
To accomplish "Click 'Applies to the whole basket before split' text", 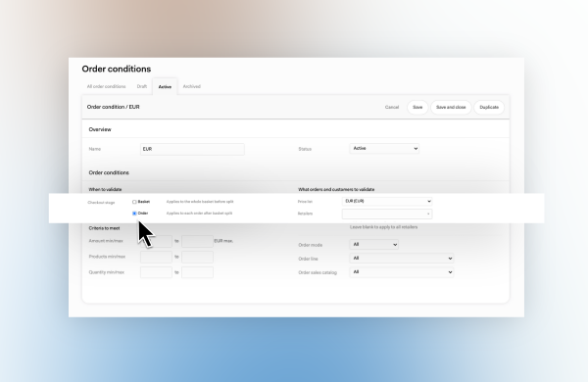I will click(200, 202).
